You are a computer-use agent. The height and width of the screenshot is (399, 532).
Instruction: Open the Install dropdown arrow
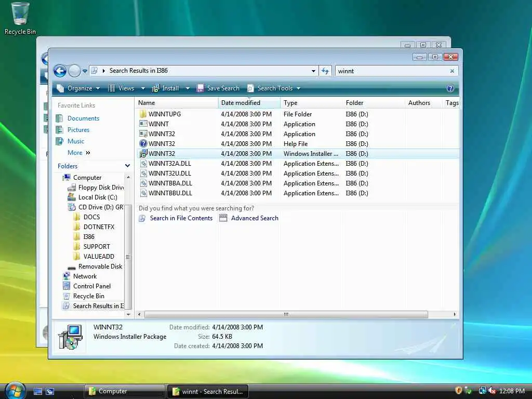tap(187, 88)
